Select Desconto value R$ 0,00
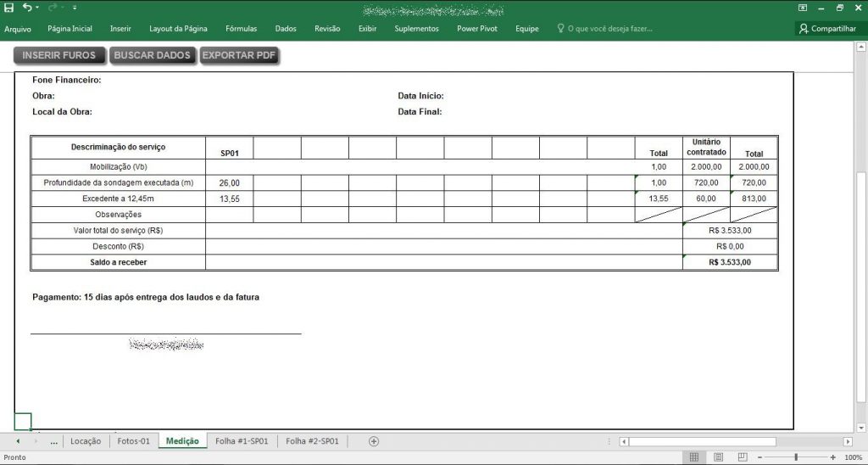Screen dimensions: 868x465 (730, 247)
